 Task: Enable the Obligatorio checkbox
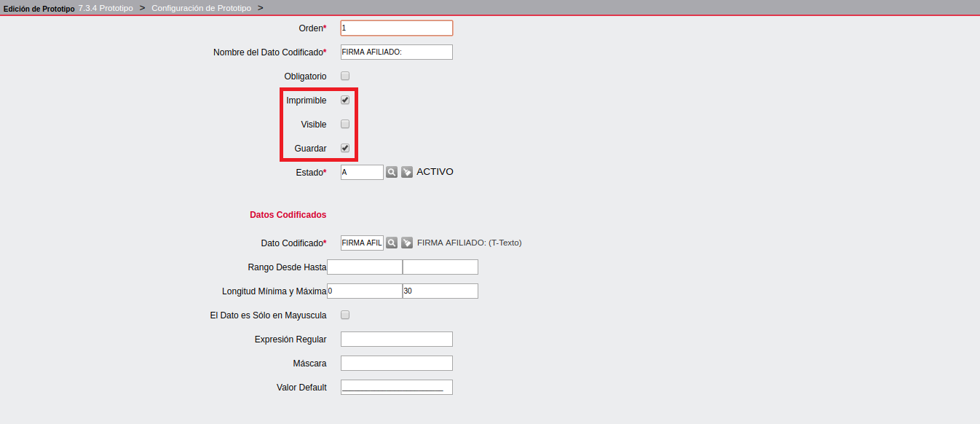pos(345,76)
